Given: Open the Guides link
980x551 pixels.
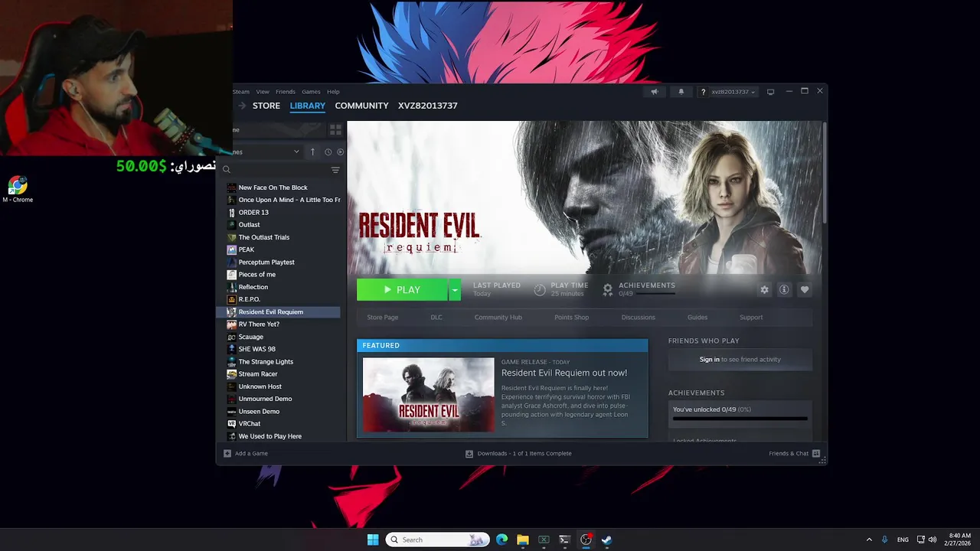Looking at the screenshot, I should [x=697, y=318].
